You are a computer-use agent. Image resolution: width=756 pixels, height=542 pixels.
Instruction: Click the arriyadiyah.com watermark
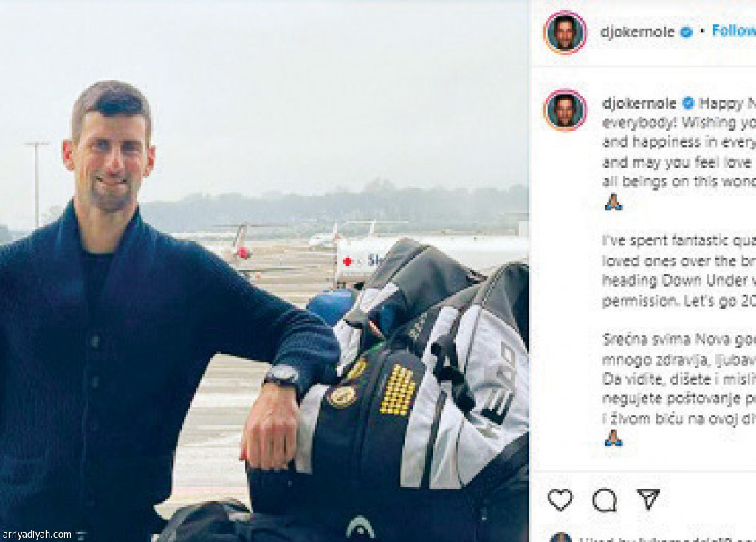coord(38,534)
